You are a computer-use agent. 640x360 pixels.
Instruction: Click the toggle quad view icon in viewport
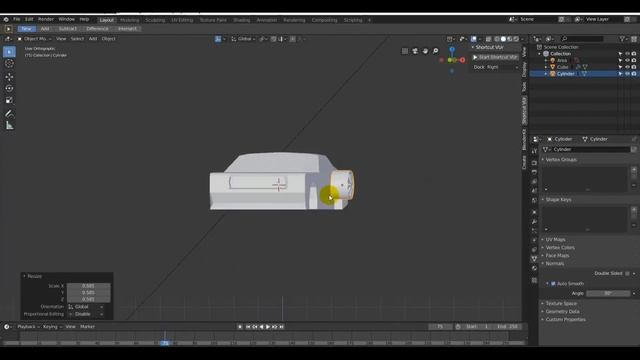(404, 51)
